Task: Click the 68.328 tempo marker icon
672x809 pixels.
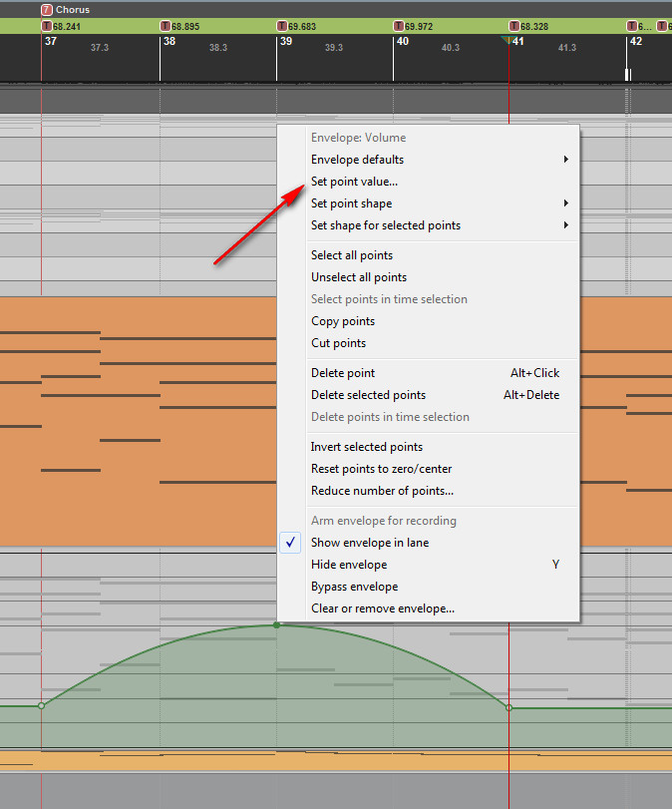Action: click(514, 26)
